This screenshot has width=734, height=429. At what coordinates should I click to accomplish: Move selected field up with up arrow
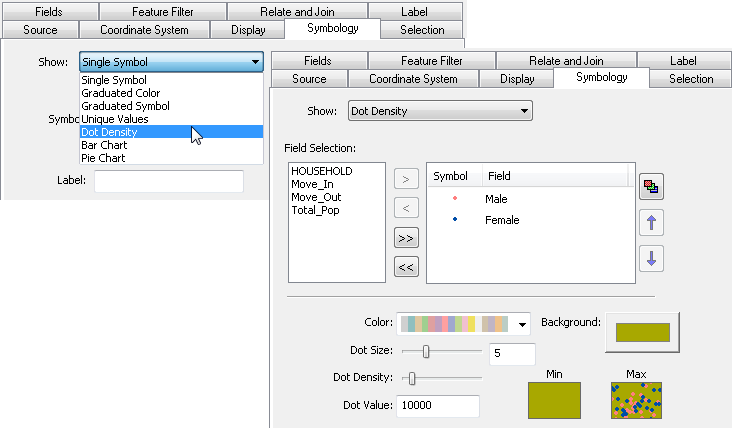pos(651,222)
